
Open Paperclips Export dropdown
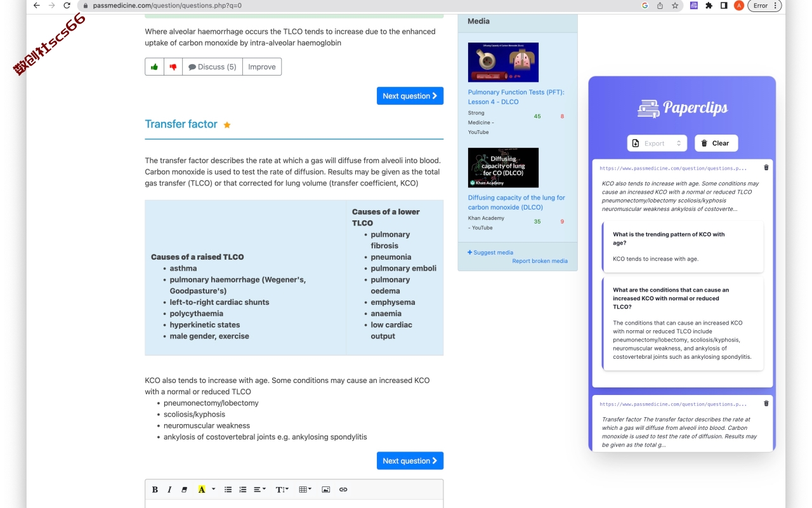pyautogui.click(x=657, y=144)
